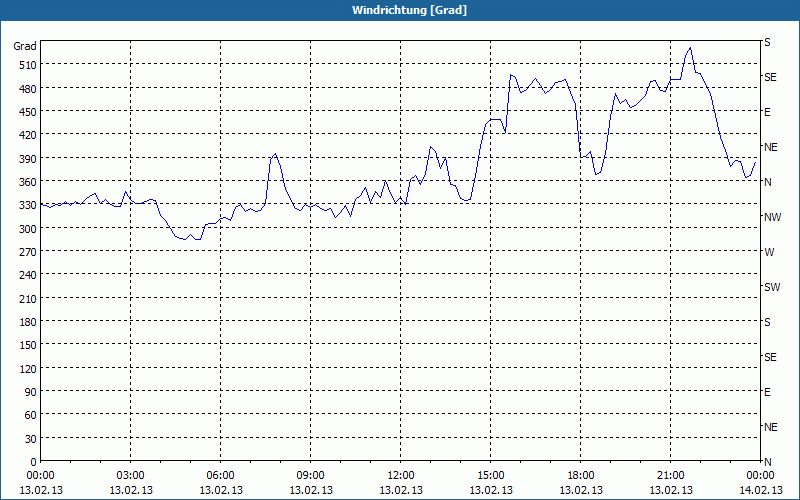The width and height of the screenshot is (800, 500).
Task: Click the NW compass label
Action: (772, 217)
